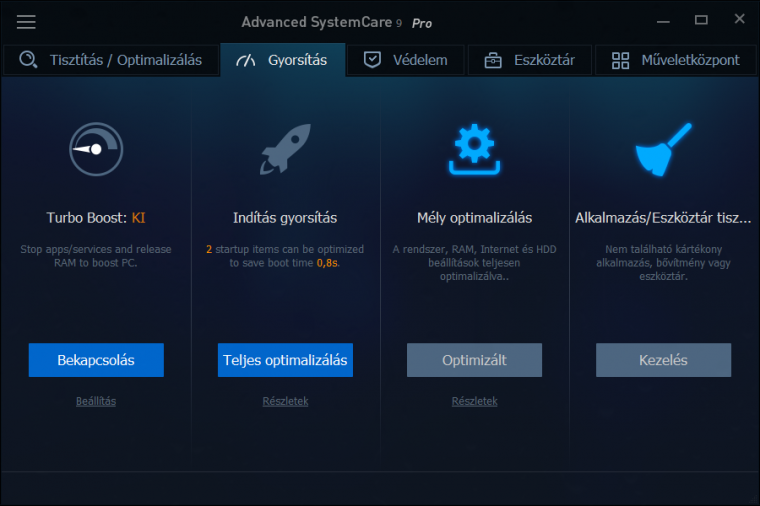Click the Optimizált button
The image size is (760, 506).
(x=475, y=360)
